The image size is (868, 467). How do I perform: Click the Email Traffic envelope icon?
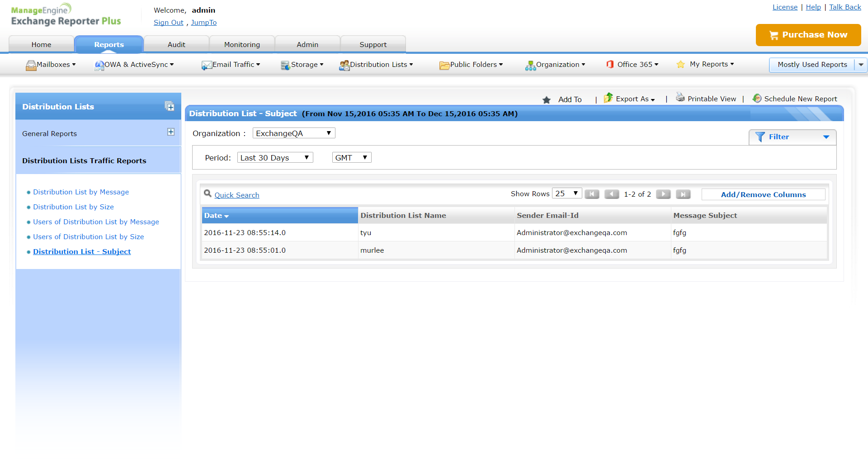point(207,65)
